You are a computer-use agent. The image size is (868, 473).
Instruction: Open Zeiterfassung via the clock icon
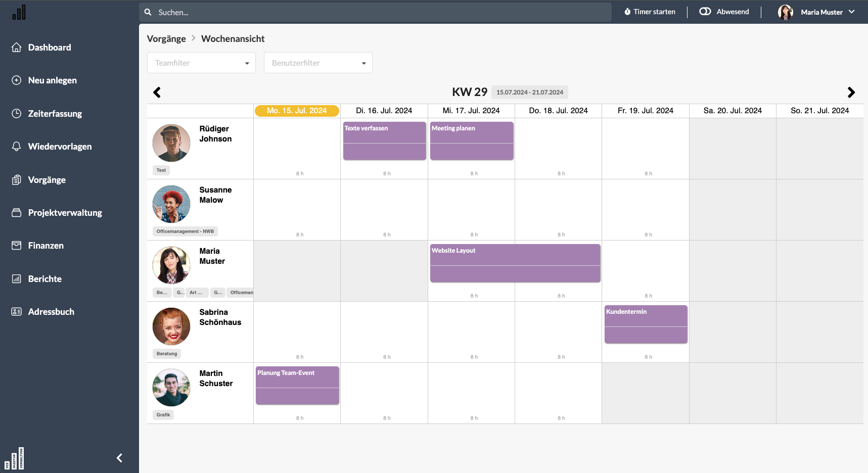point(17,114)
